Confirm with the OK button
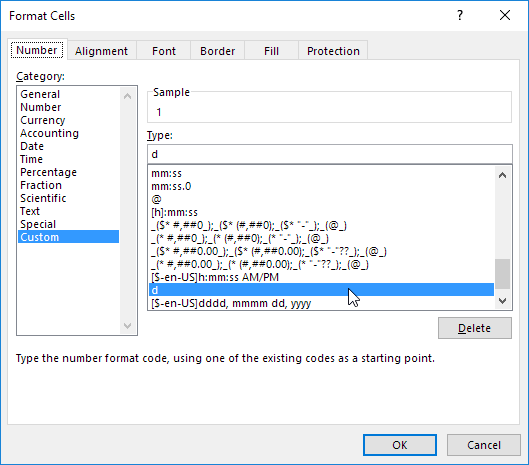Screen dimensions: 529x465 click(400, 445)
